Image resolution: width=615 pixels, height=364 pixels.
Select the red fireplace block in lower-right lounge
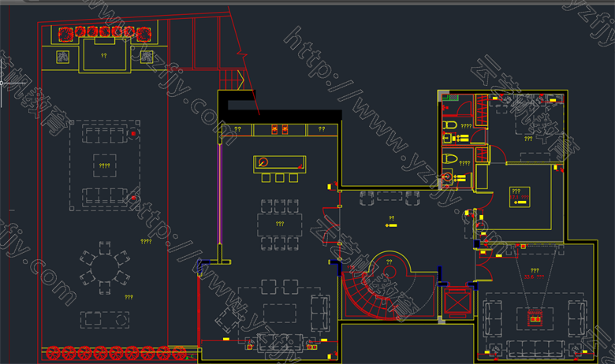pyautogui.click(x=535, y=318)
